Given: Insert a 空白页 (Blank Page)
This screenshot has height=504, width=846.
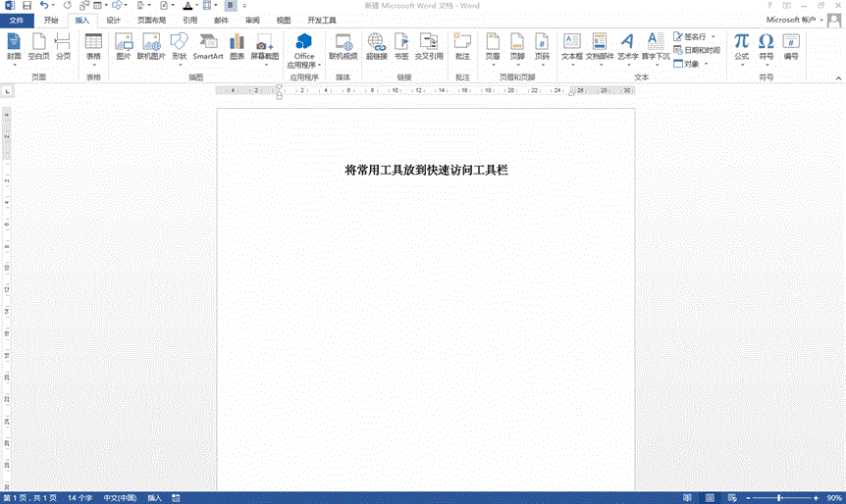Looking at the screenshot, I should (38, 46).
